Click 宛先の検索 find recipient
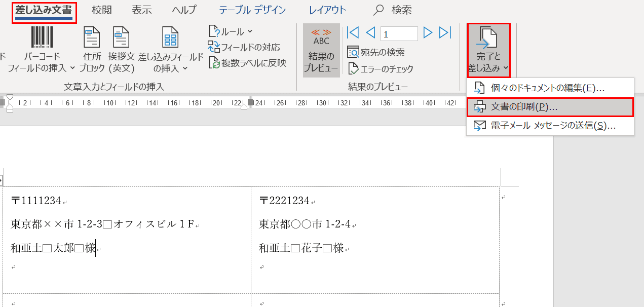This screenshot has width=644, height=307. click(375, 52)
